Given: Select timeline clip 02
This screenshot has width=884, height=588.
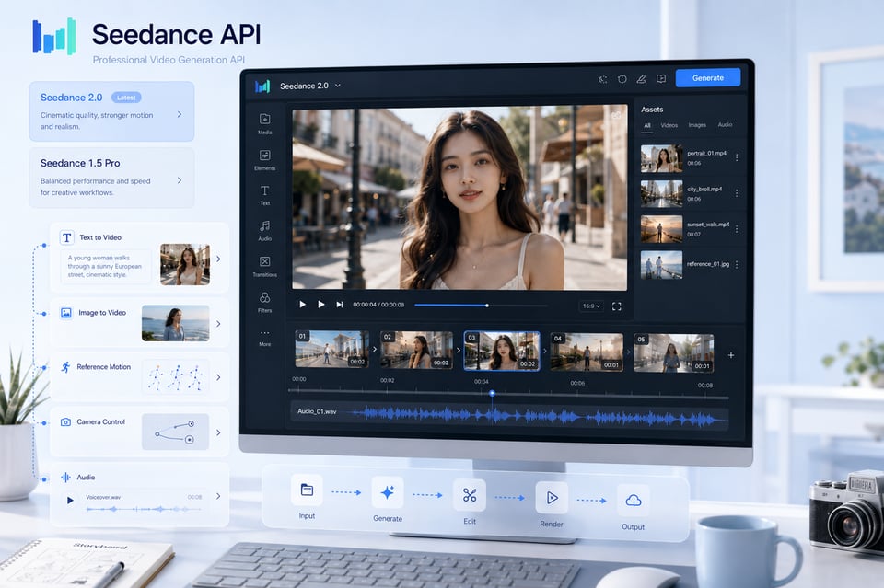Looking at the screenshot, I should pyautogui.click(x=416, y=350).
